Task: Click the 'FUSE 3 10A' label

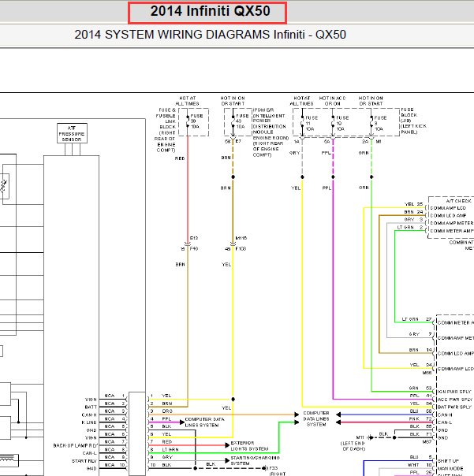Action: pyautogui.click(x=380, y=123)
